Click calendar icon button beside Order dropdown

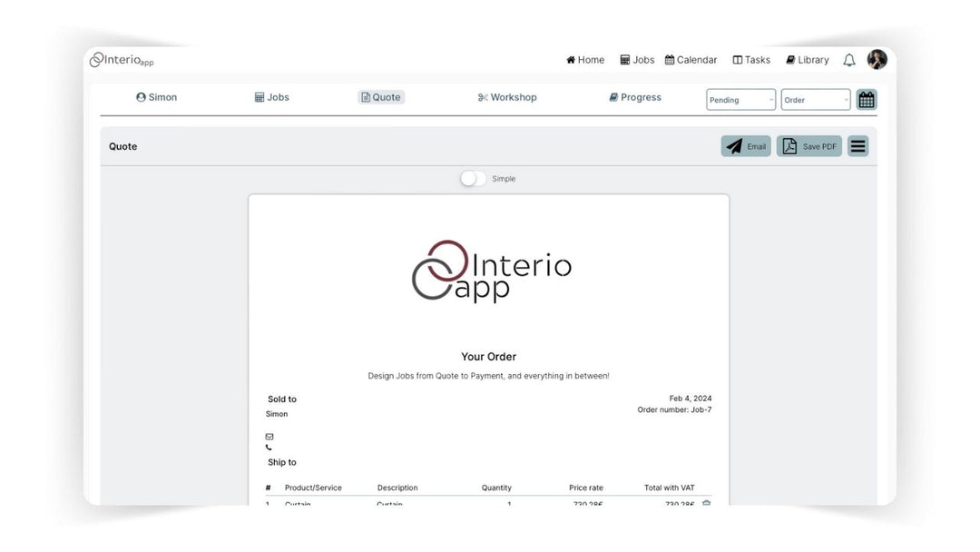pos(867,99)
